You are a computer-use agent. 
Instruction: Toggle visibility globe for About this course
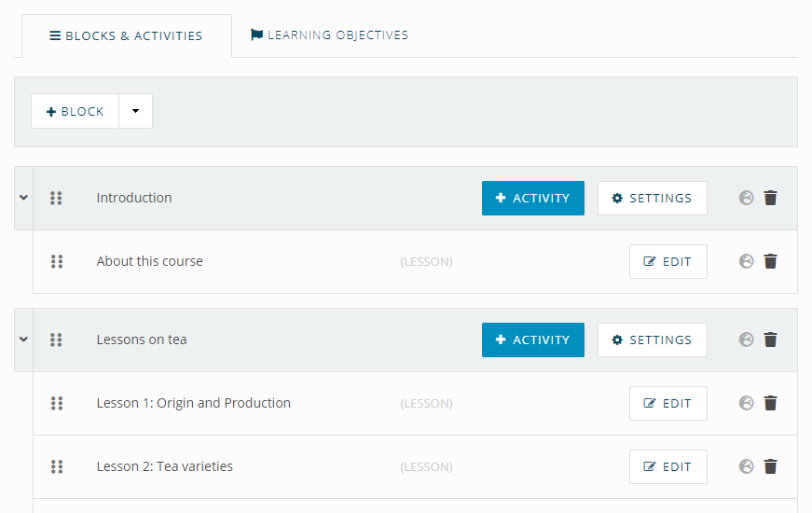coord(746,261)
